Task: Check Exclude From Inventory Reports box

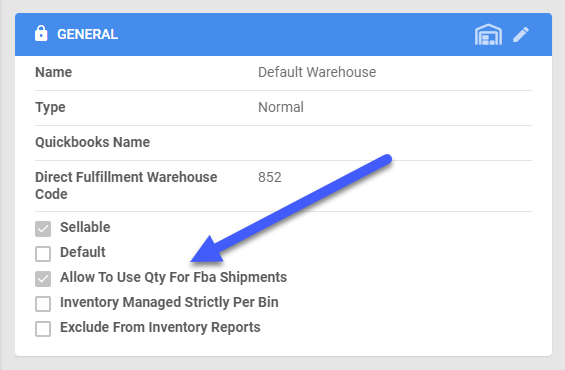Action: pos(43,329)
